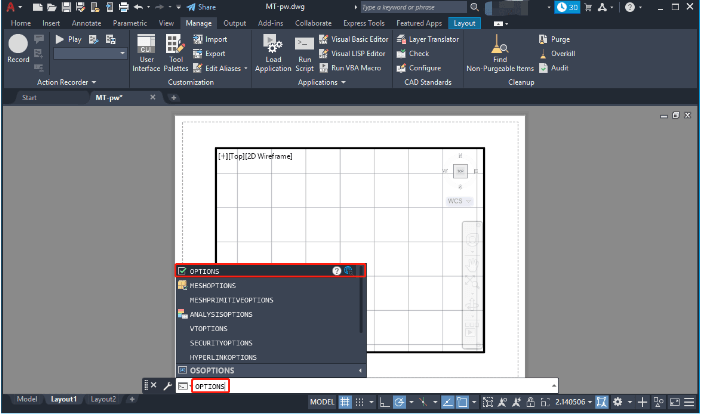Toggle ortho mode in status bar
Image resolution: width=702 pixels, height=415 pixels.
coord(385,401)
